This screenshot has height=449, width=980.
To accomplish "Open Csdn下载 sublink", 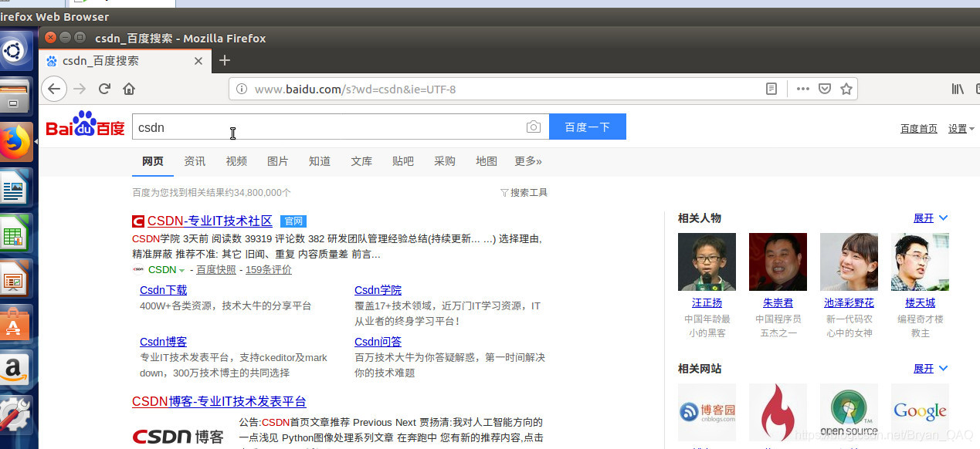I will [x=163, y=290].
